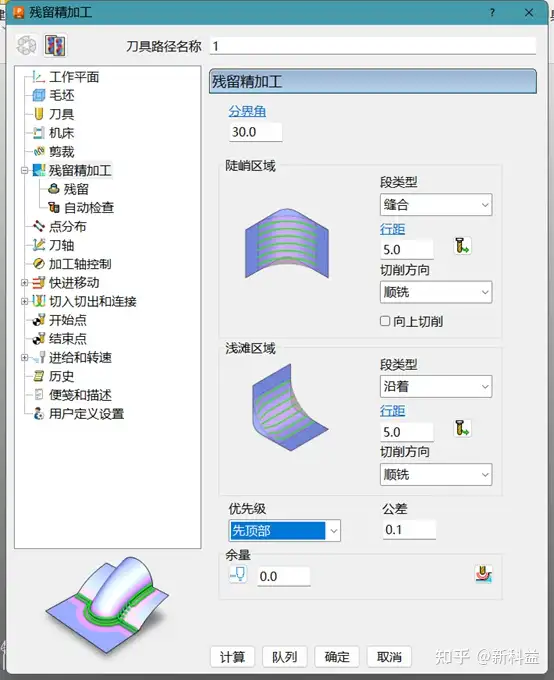Screen dimensions: 554x680
Task: Select the 刀轴 tool axis icon
Action: click(x=39, y=245)
